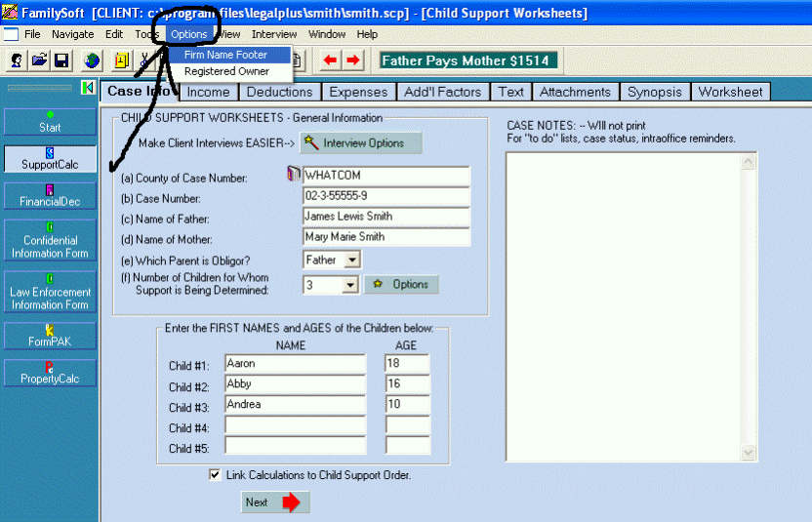This screenshot has width=812, height=522.
Task: Choose Registered Owner from Options menu
Action: point(226,71)
